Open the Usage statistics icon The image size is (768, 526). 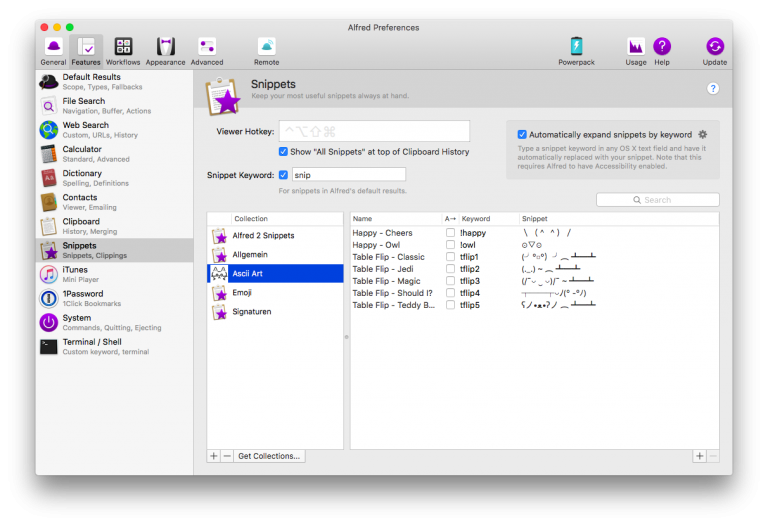[x=636, y=50]
